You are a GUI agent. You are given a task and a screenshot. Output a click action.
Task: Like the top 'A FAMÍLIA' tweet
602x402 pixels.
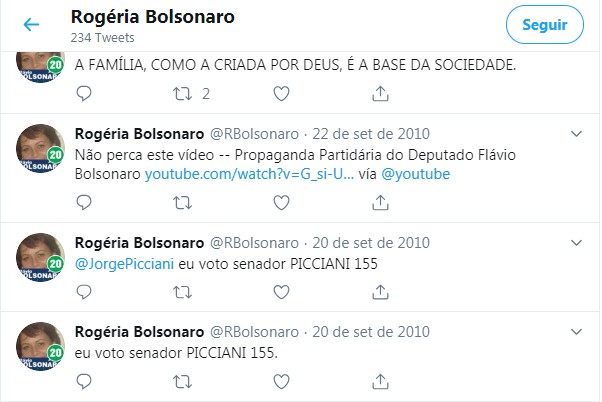click(281, 94)
